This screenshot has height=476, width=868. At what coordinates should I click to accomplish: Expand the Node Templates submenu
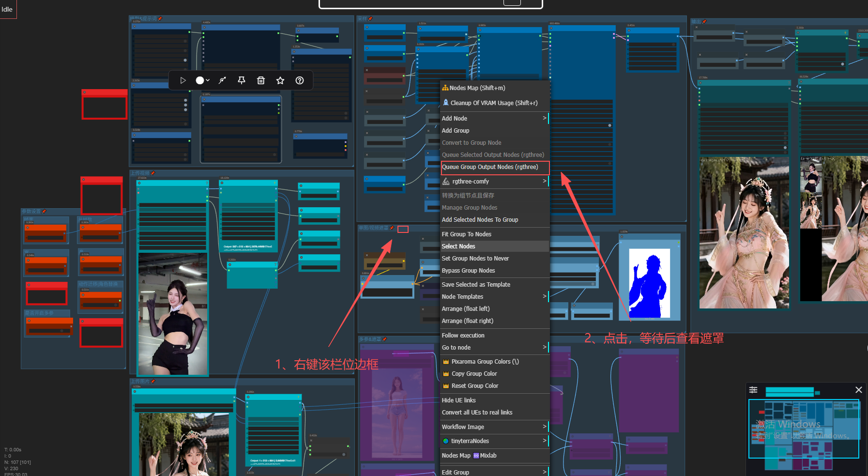[494, 296]
